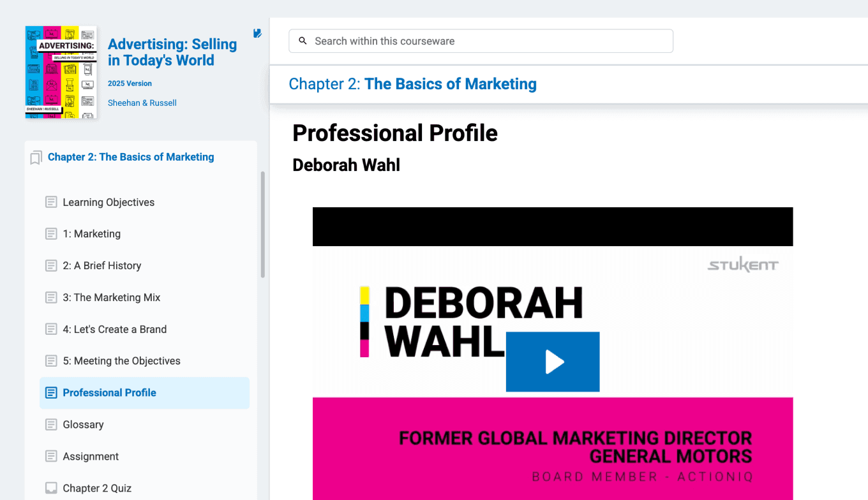
Task: Click the page icon beside Assignment
Action: [x=51, y=457]
